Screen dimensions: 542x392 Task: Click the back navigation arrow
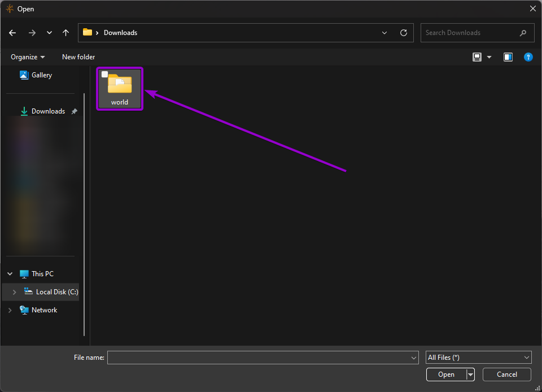12,33
